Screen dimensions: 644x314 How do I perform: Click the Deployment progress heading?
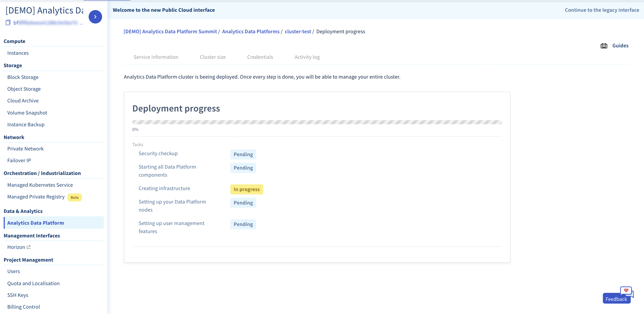coord(176,108)
